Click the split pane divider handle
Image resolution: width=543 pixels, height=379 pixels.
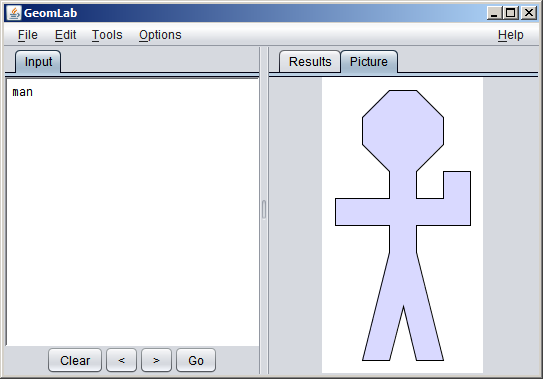coord(264,210)
